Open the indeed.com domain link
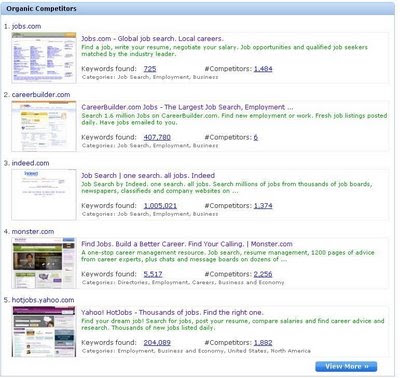 tap(30, 163)
